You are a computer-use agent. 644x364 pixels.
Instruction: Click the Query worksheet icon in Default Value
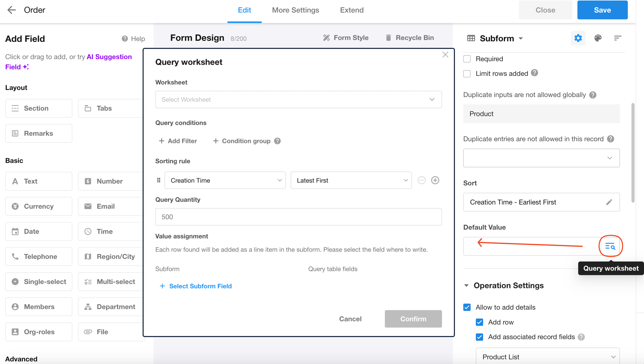pyautogui.click(x=610, y=246)
